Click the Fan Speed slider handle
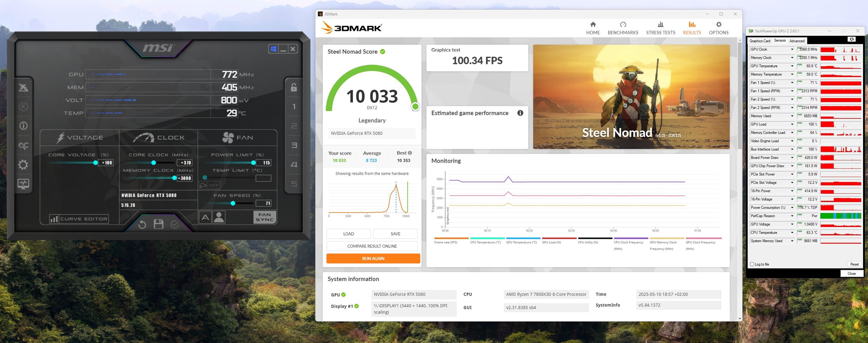The width and height of the screenshot is (868, 343). 233,203
